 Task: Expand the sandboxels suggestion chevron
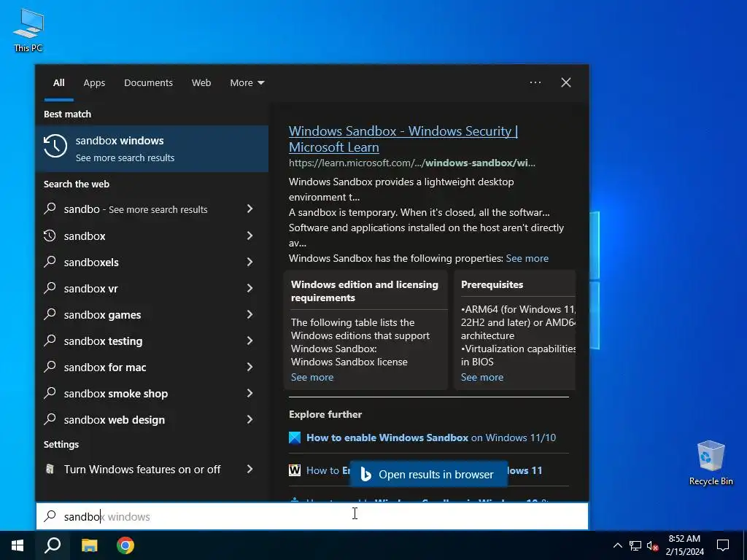(249, 262)
